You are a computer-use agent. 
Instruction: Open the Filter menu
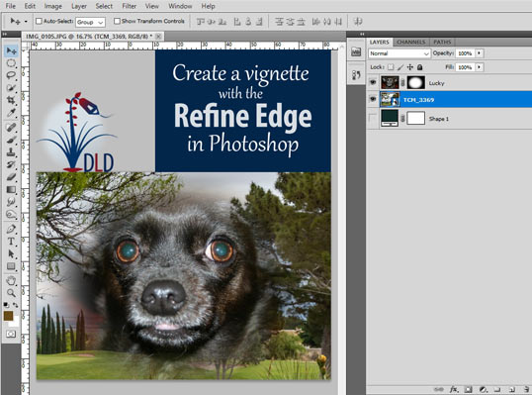tap(130, 6)
